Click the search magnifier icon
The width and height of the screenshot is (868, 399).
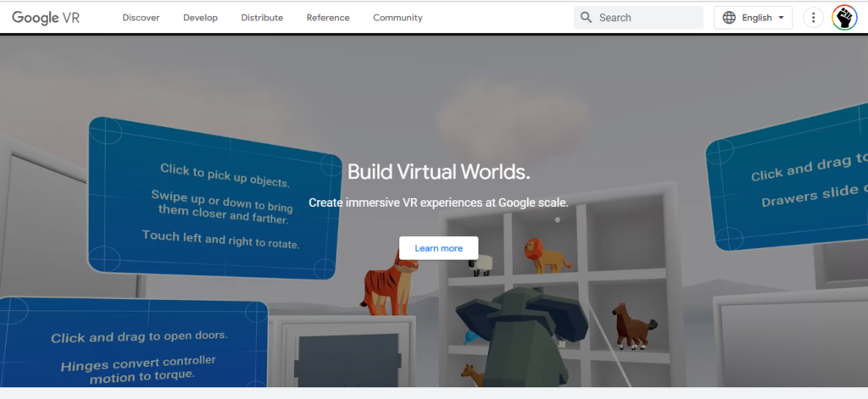pos(586,17)
